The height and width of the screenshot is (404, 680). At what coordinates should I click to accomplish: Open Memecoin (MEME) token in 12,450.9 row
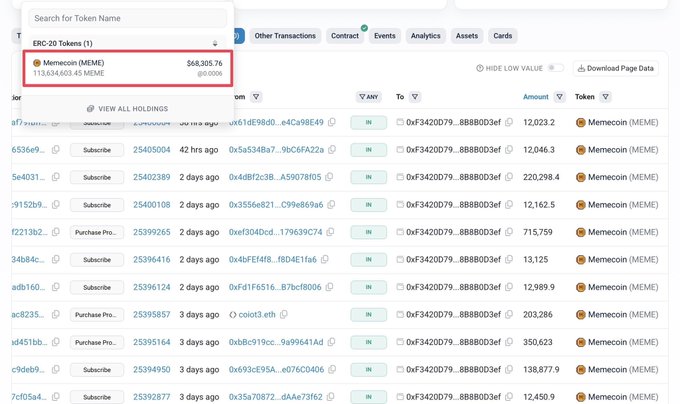(623, 397)
